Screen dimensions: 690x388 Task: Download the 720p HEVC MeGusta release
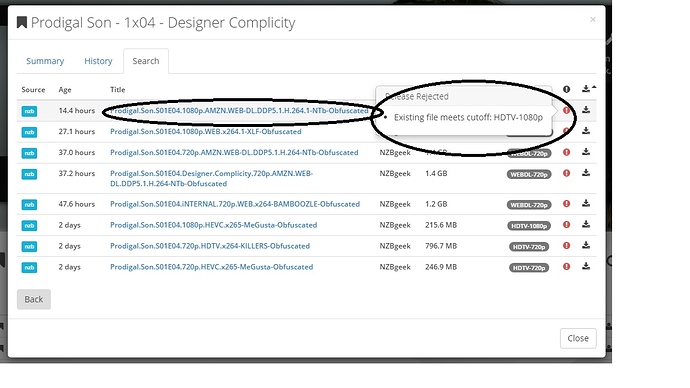[586, 266]
